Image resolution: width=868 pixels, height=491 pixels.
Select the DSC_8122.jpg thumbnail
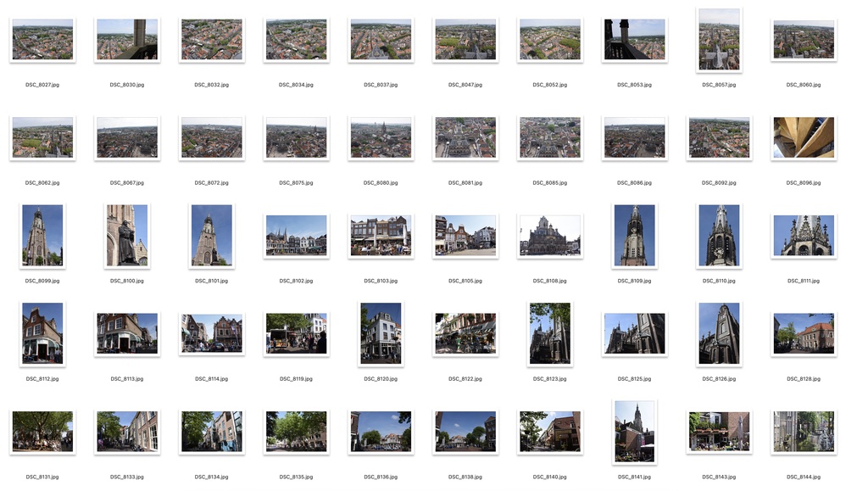point(465,333)
